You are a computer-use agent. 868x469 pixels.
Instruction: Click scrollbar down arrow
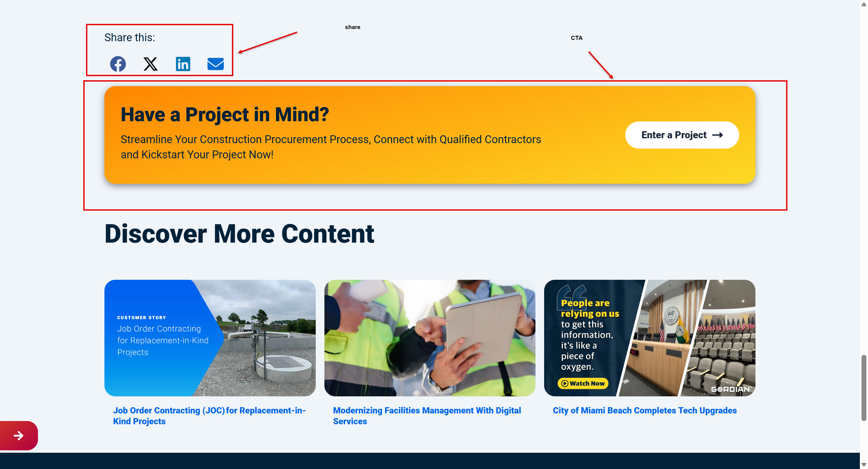pos(864,465)
